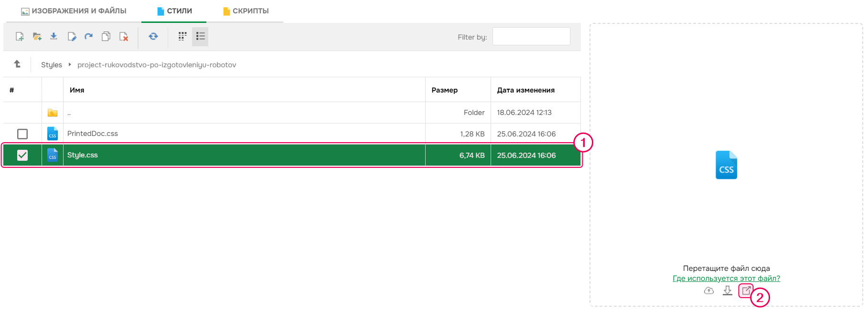This screenshot has width=868, height=311.
Task: Click into the Filter by input field
Action: pos(531,37)
